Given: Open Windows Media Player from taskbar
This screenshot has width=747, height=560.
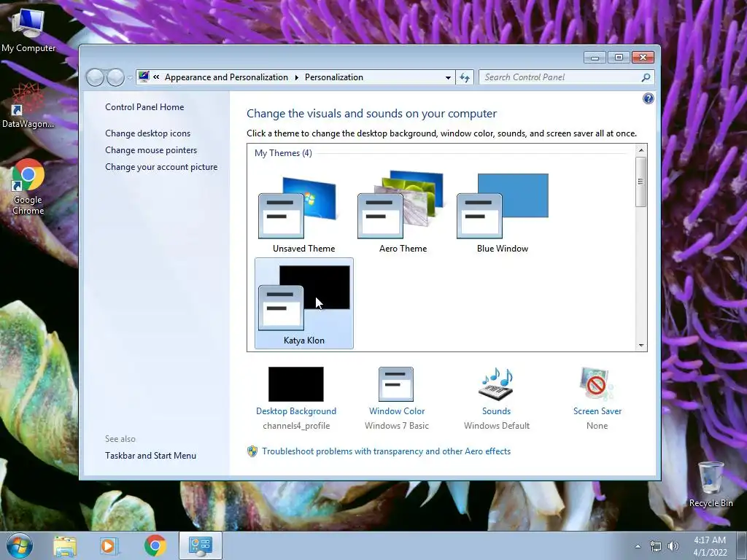Looking at the screenshot, I should click(x=109, y=546).
